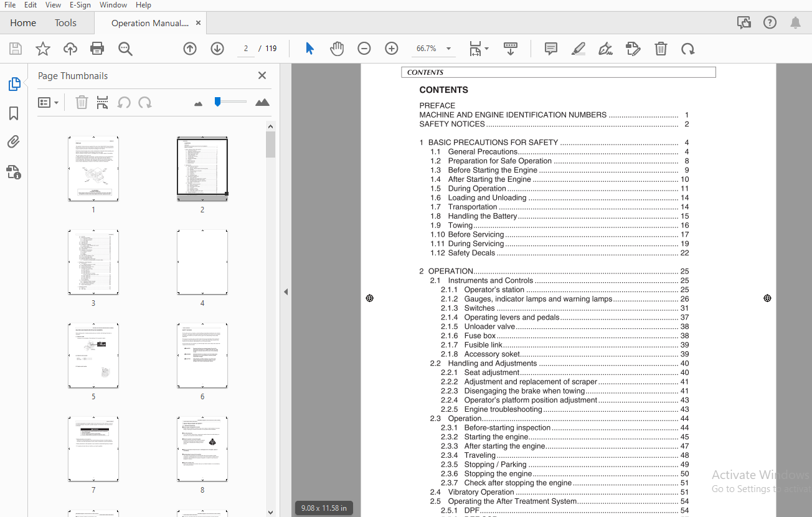The height and width of the screenshot is (517, 812).
Task: Open the help question mark icon
Action: pyautogui.click(x=770, y=23)
